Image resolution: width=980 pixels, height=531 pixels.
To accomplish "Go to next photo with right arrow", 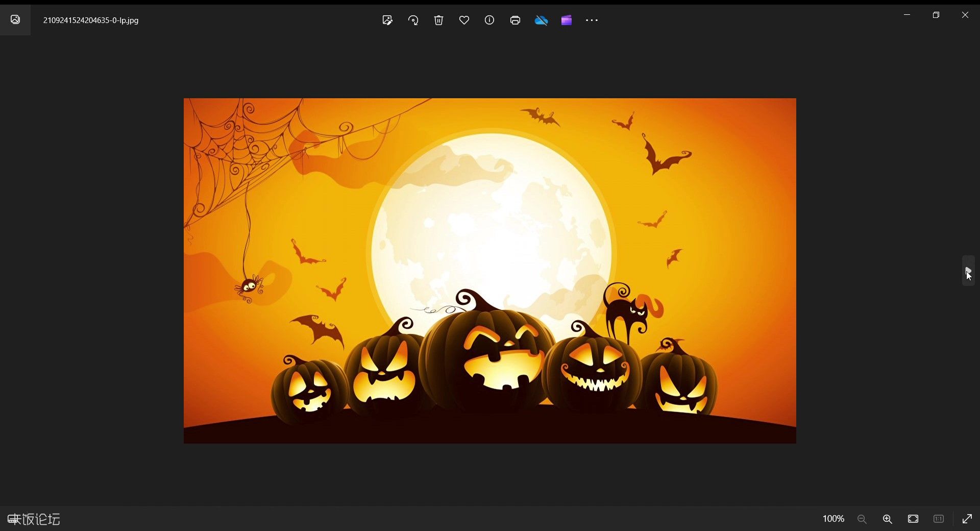I will point(968,271).
